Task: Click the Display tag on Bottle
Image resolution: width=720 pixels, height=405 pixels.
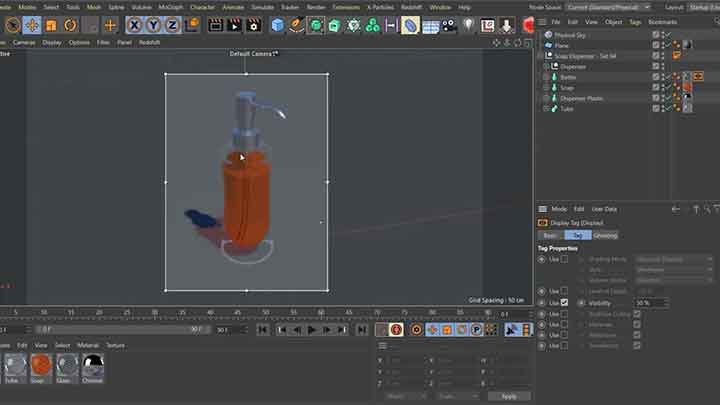Action: pos(698,77)
